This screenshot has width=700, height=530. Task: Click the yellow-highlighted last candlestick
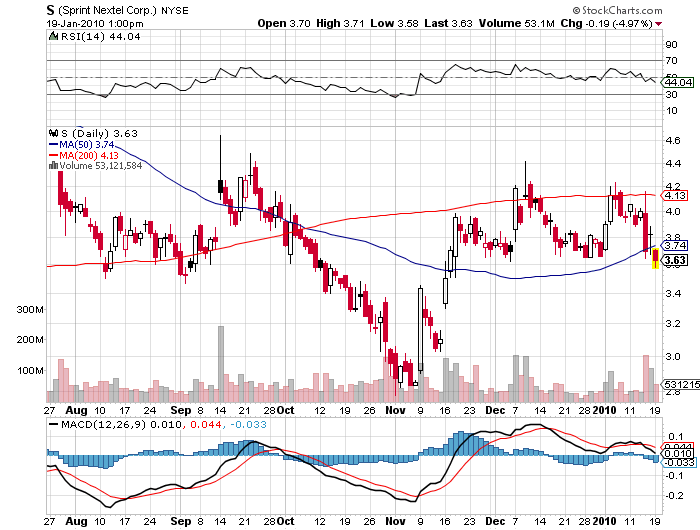tap(655, 259)
